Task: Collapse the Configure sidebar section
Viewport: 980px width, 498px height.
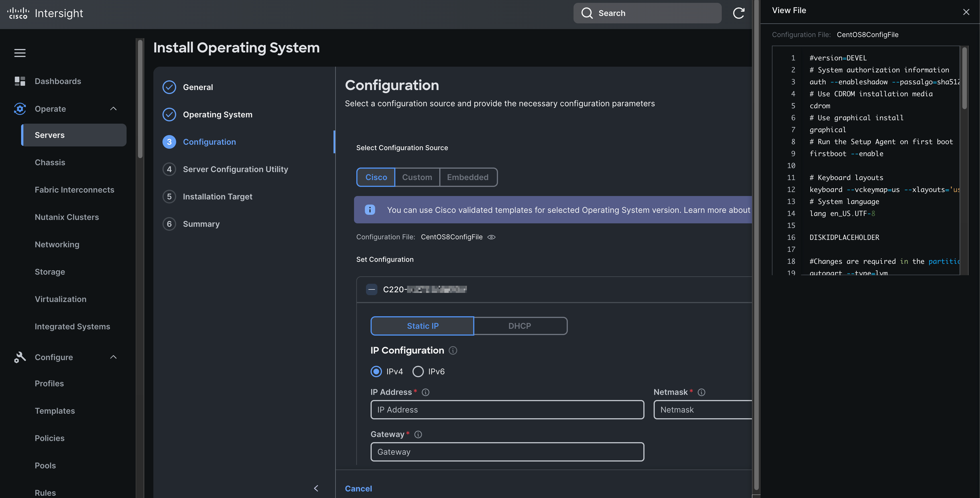Action: (x=113, y=357)
